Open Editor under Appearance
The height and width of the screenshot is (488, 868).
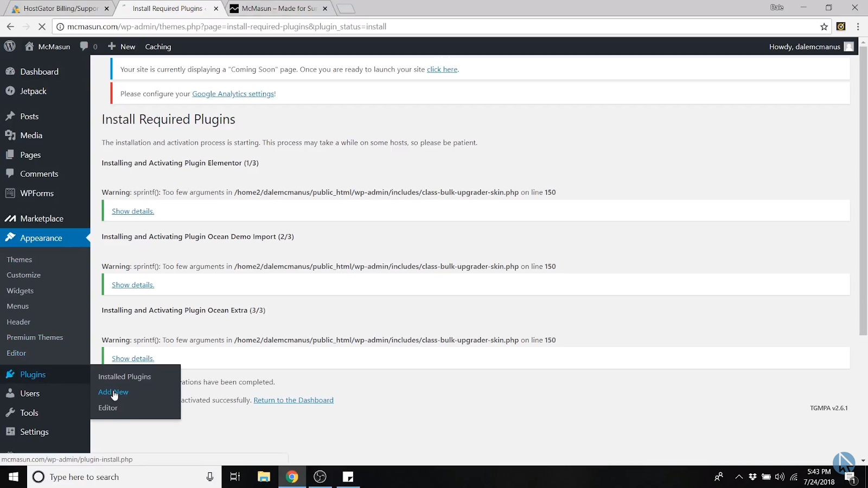pos(16,353)
